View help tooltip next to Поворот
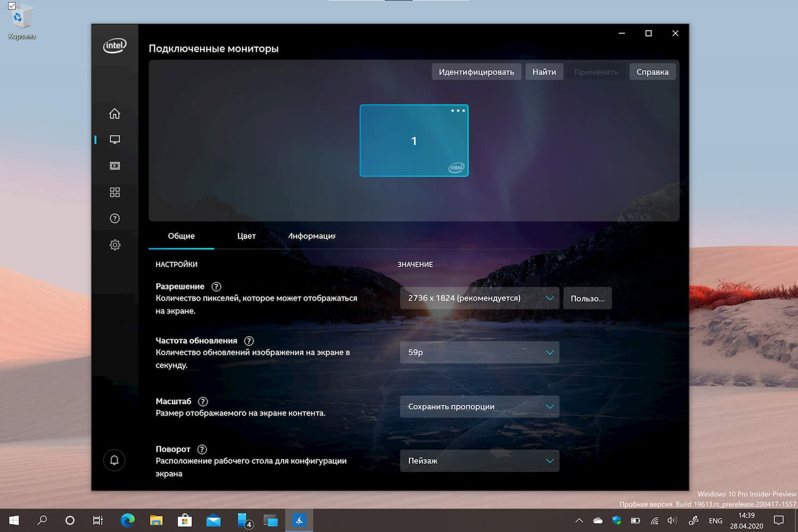Screen dimensions: 798x532 [x=201, y=449]
